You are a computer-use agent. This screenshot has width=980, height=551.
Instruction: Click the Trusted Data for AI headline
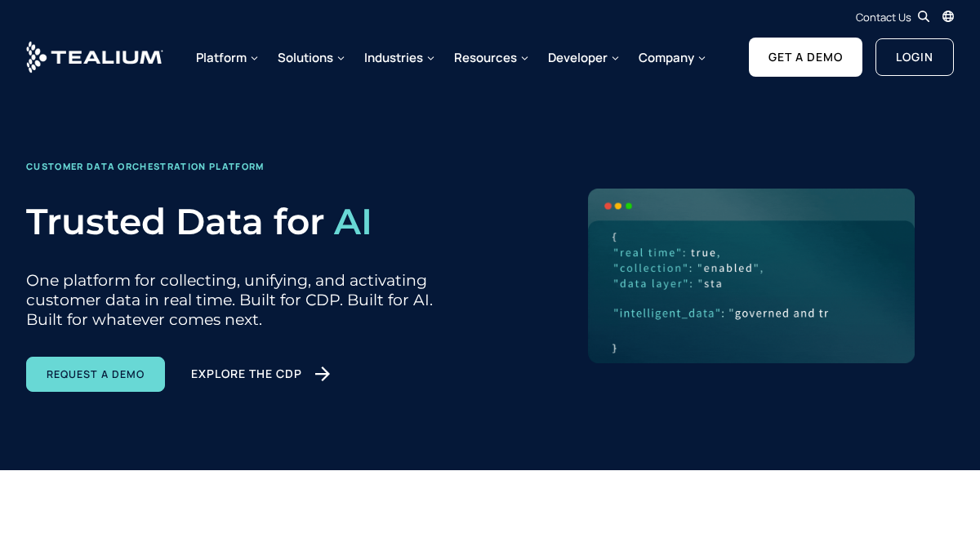click(x=198, y=221)
